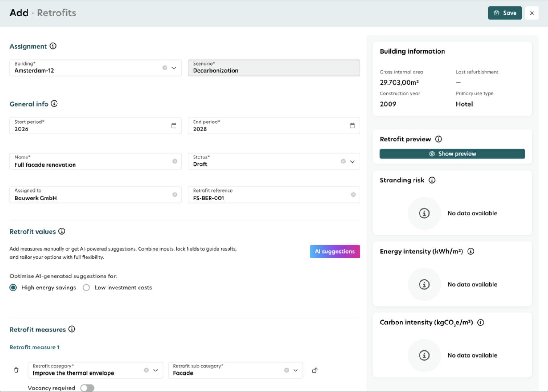Screen dimensions: 548x392
Task: Click the Stranding risk info icon
Action: tap(432, 180)
